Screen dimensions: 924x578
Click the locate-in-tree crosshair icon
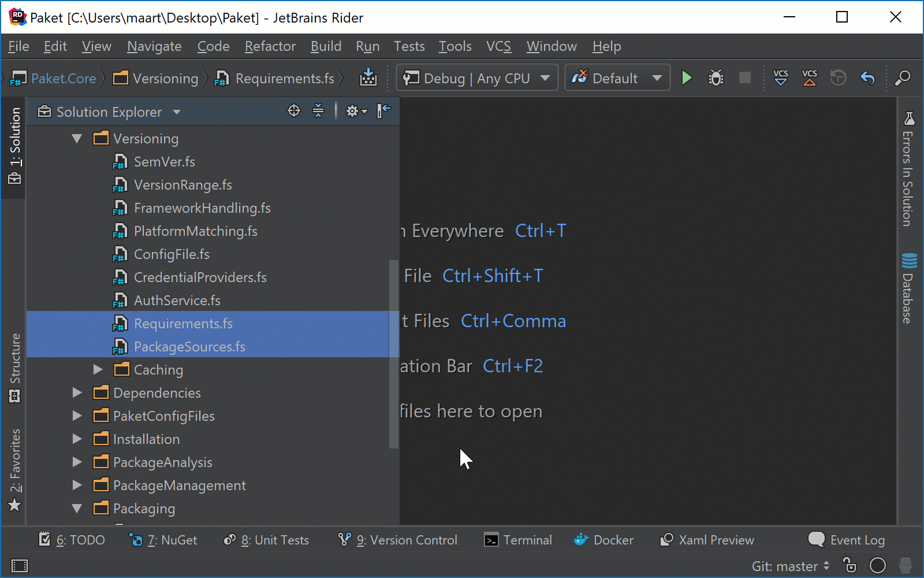294,111
